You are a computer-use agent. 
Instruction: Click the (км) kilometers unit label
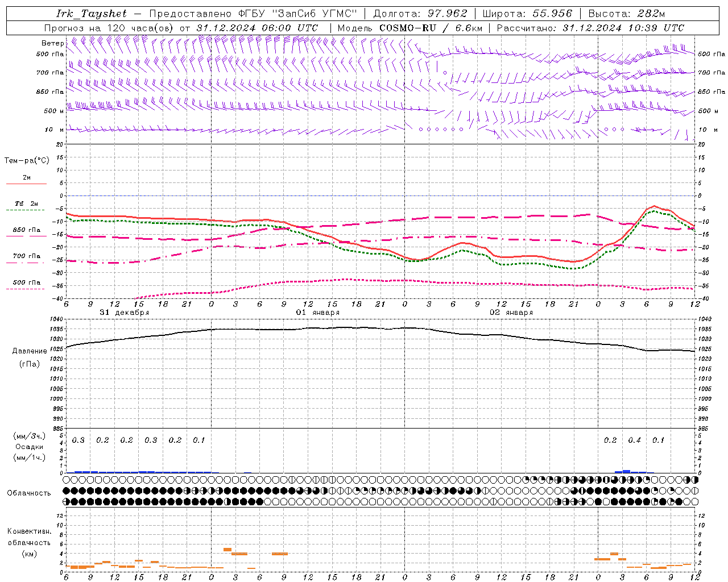30,554
